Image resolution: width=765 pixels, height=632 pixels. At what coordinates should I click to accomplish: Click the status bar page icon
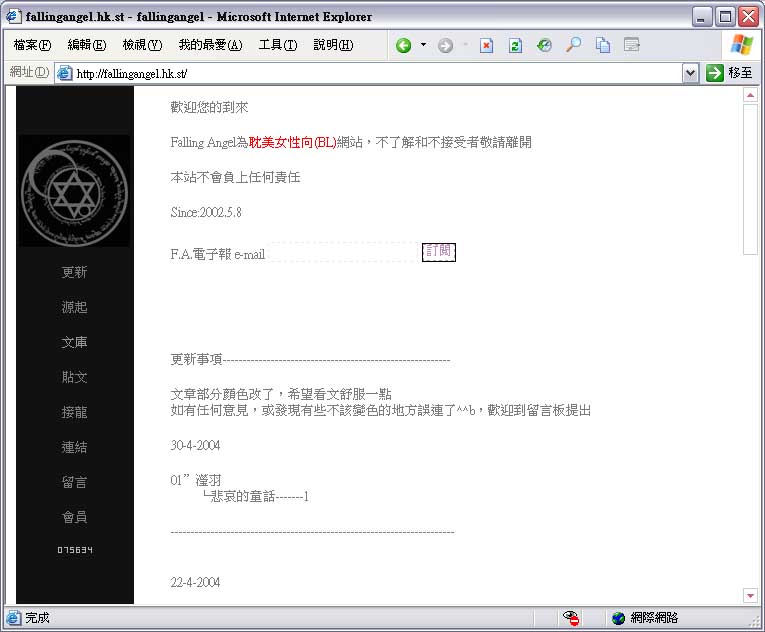(x=14, y=618)
